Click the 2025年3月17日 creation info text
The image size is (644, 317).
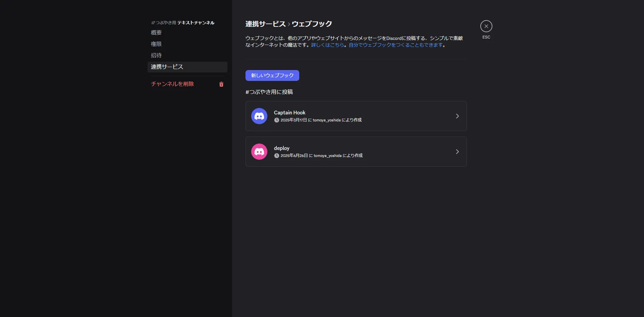point(321,120)
